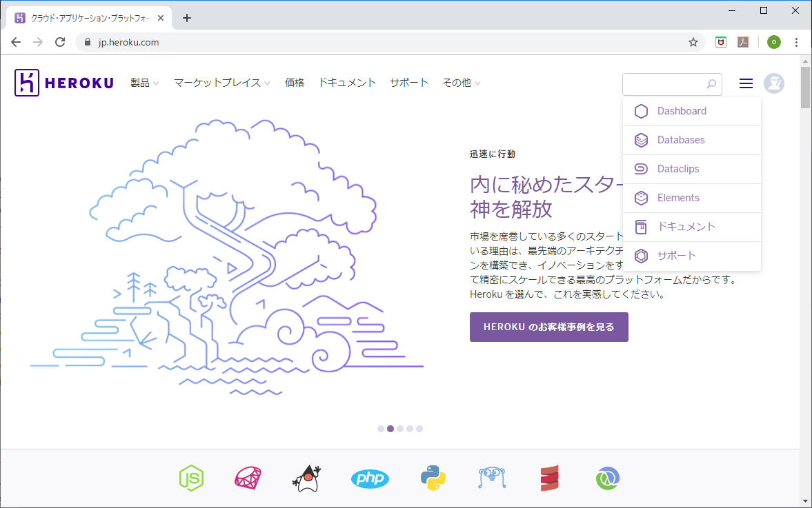Screen dimensions: 812x508
Task: Select Databases from the dropdown menu
Action: click(x=692, y=140)
